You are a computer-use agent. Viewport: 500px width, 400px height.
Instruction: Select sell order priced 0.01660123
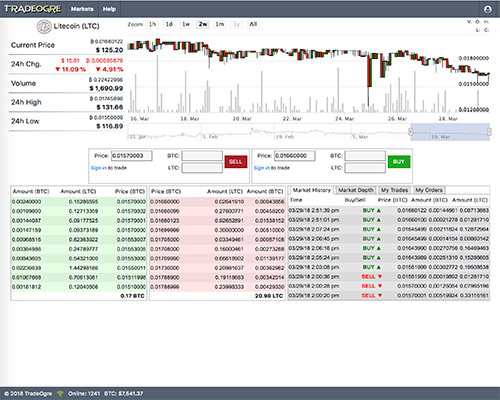coord(217,221)
